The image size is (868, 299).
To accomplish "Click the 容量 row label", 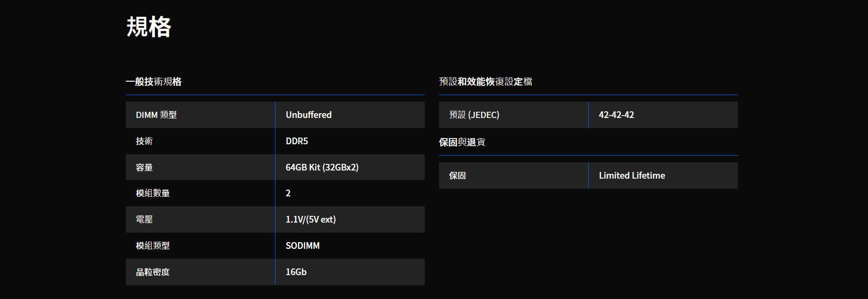I will [144, 167].
